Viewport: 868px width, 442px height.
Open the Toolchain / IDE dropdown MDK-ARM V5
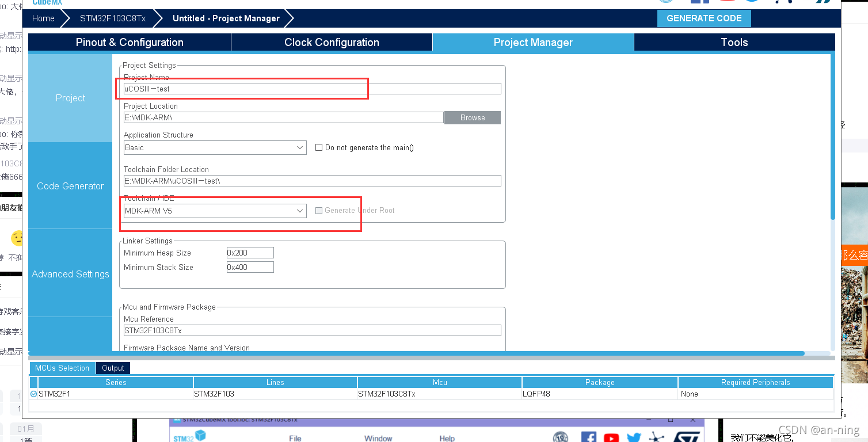point(215,211)
